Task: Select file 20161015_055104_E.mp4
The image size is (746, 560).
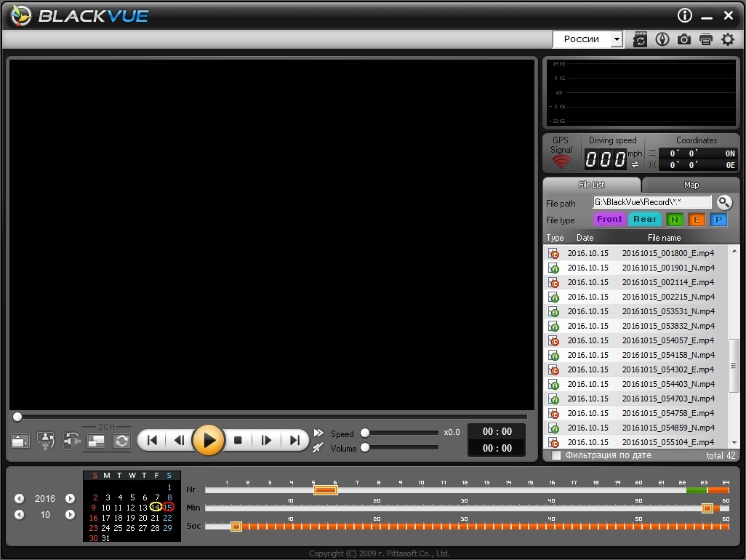Action: point(635,442)
